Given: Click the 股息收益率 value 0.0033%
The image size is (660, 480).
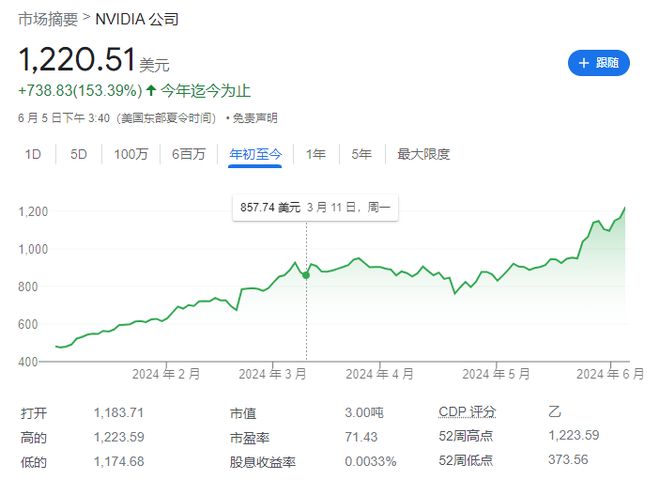Looking at the screenshot, I should [370, 461].
